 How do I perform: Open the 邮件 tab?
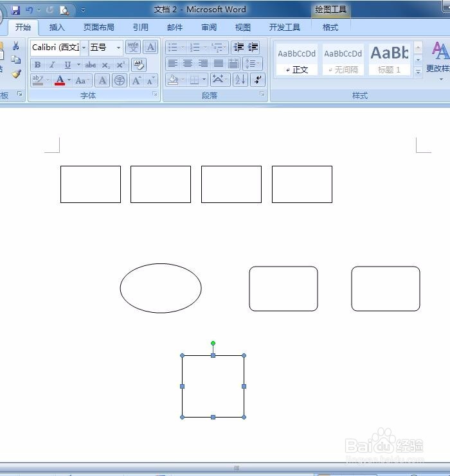(175, 28)
